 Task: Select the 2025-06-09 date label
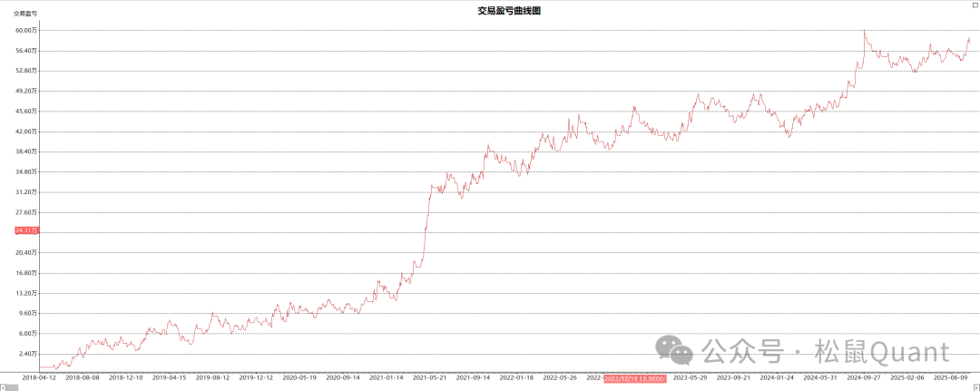(951, 377)
